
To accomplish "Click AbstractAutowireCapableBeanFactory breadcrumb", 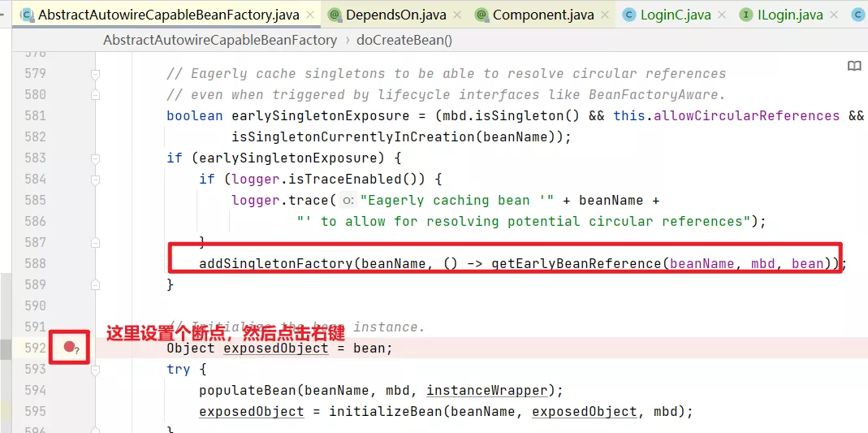I will pyautogui.click(x=220, y=41).
